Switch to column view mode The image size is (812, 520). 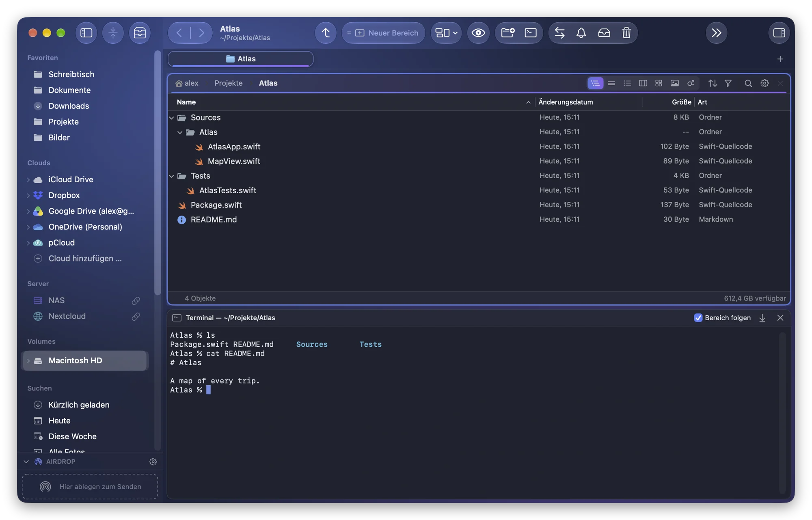(x=643, y=83)
